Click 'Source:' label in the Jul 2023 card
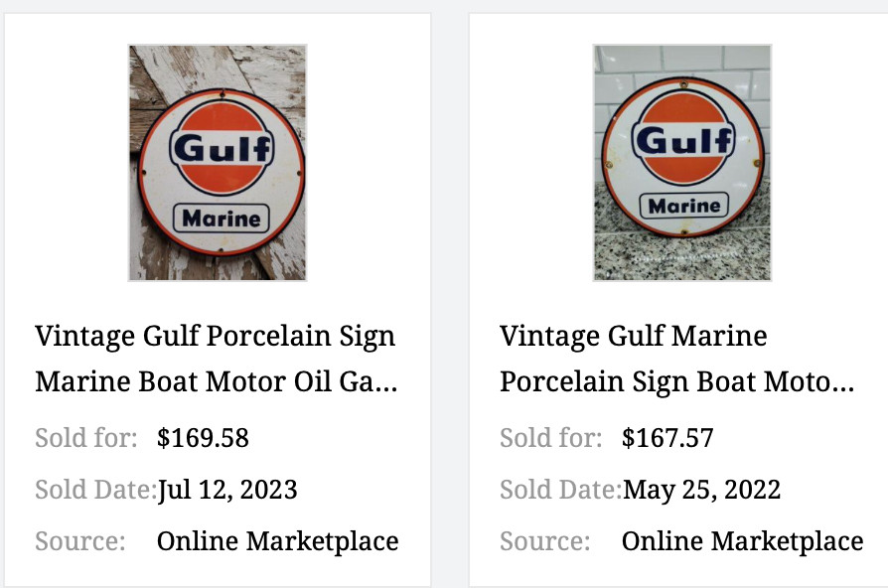This screenshot has width=888, height=588. (x=80, y=541)
